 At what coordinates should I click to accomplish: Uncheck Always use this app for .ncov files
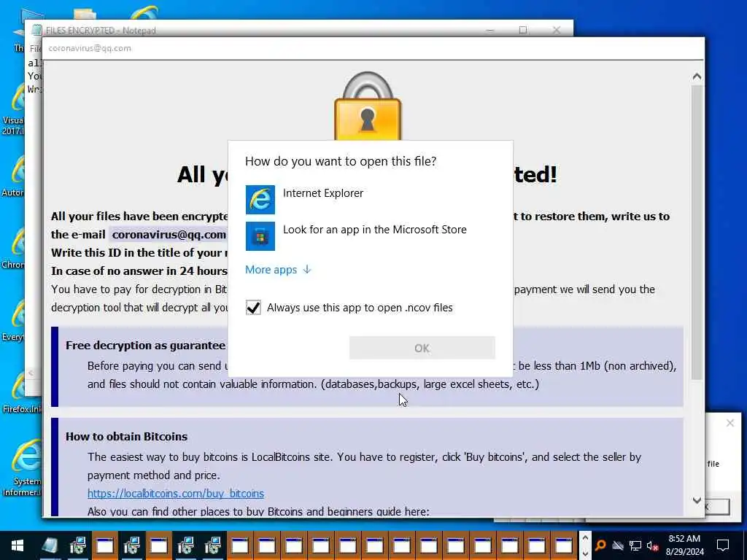click(253, 308)
